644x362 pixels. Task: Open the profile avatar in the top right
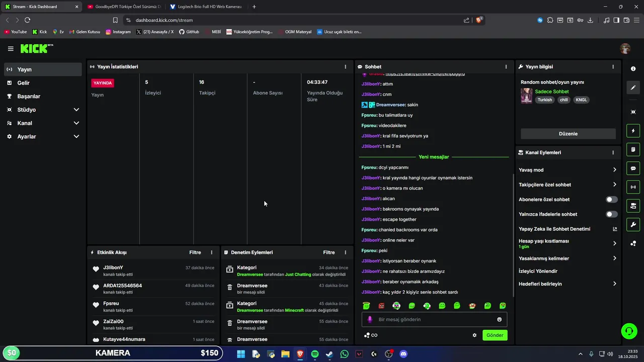(625, 49)
